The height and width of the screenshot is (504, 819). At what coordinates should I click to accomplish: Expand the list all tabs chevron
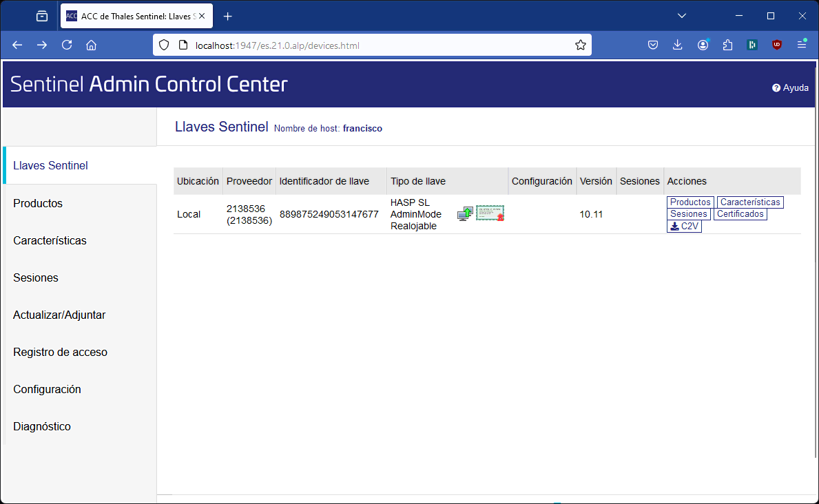click(682, 17)
